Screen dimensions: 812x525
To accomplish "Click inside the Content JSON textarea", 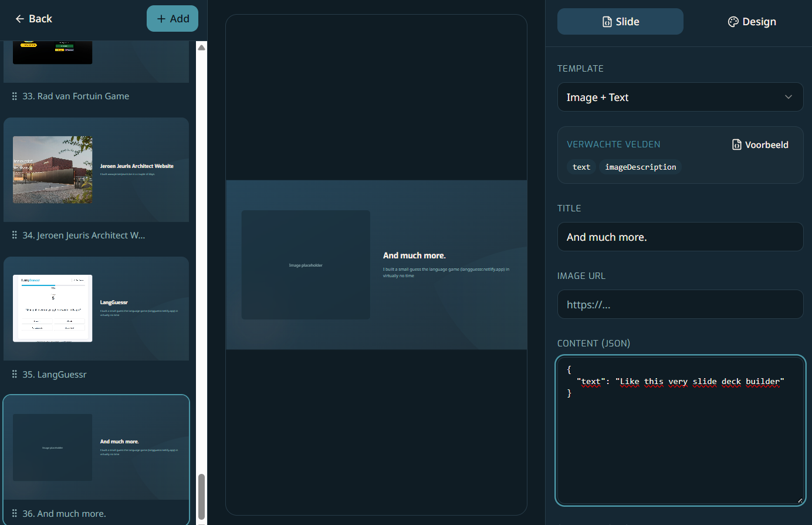I will click(x=679, y=446).
